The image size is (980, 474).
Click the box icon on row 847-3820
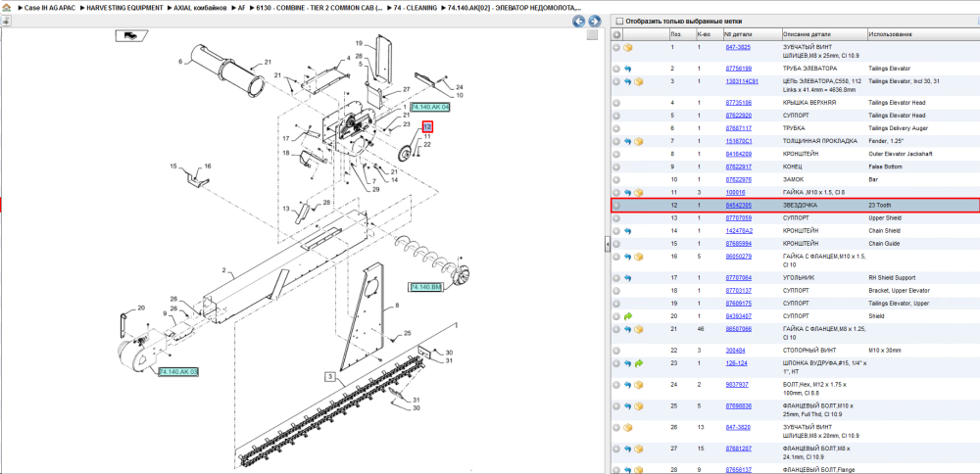pyautogui.click(x=628, y=428)
